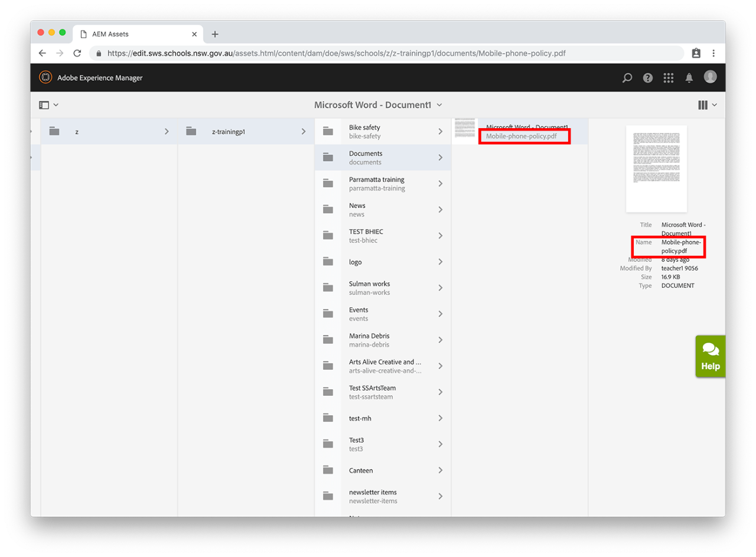Select the Mobile-phone-policy.pdf small thumbnail

pyautogui.click(x=465, y=129)
